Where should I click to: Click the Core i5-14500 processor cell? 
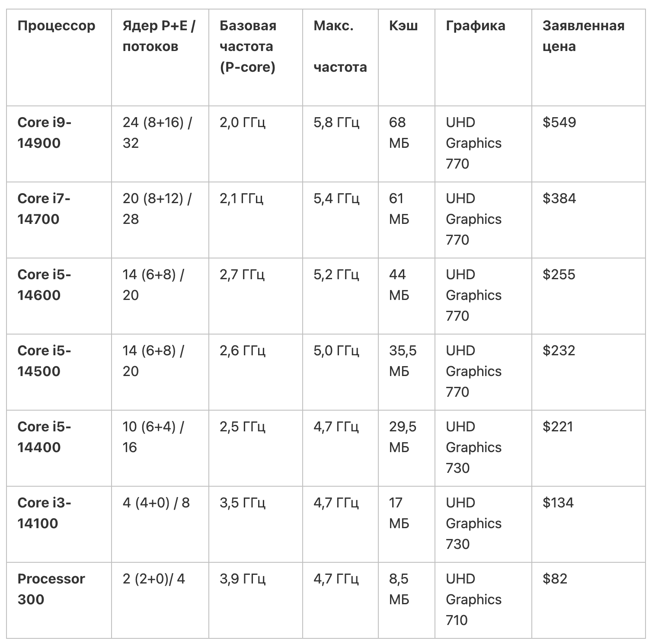coord(44,361)
